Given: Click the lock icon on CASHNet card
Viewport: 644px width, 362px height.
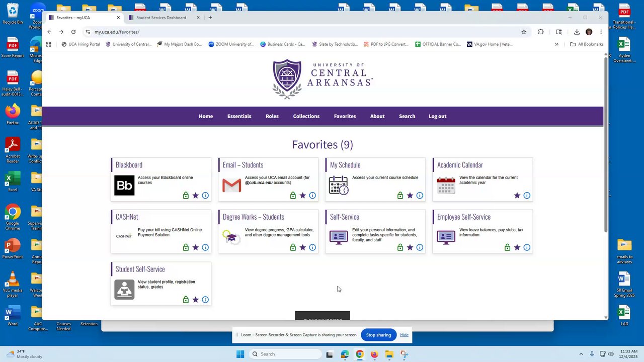Looking at the screenshot, I should pyautogui.click(x=186, y=247).
